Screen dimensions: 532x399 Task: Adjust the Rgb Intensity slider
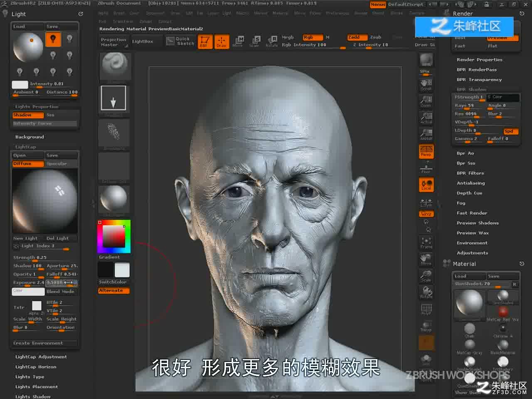(x=313, y=45)
